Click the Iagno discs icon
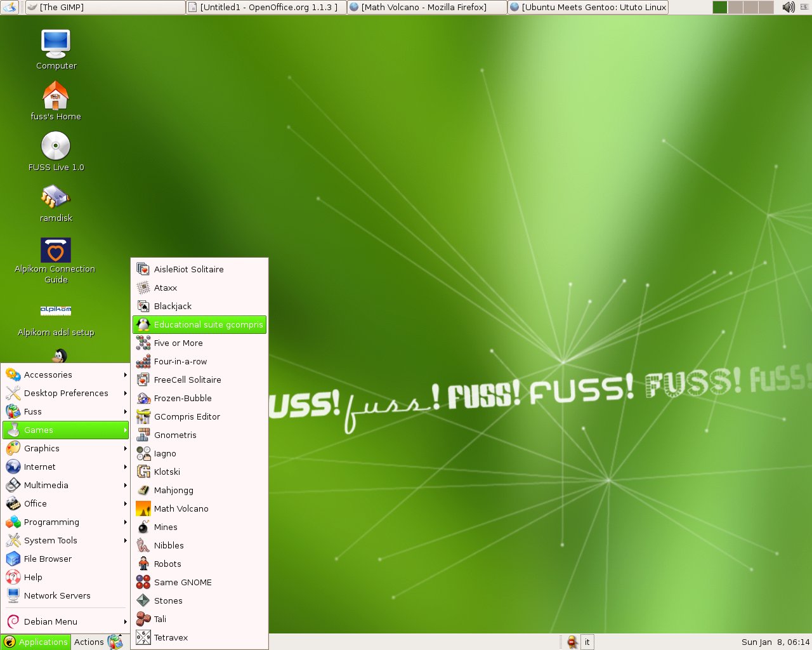Screen dimensions: 812x650 143,453
